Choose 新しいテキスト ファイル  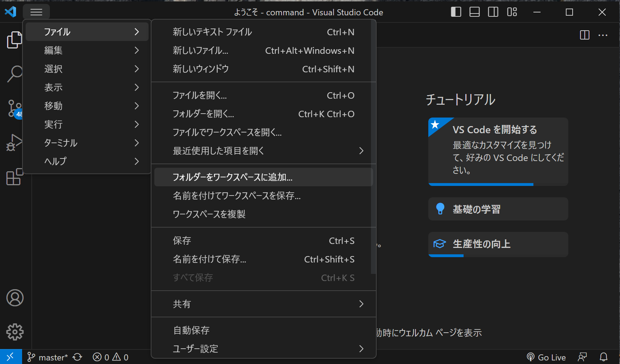pyautogui.click(x=263, y=32)
